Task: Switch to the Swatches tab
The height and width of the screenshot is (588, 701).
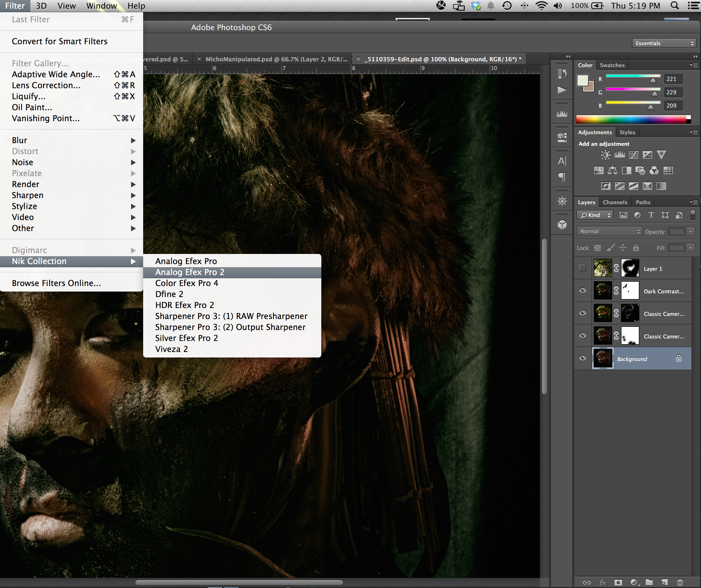Action: pyautogui.click(x=612, y=65)
